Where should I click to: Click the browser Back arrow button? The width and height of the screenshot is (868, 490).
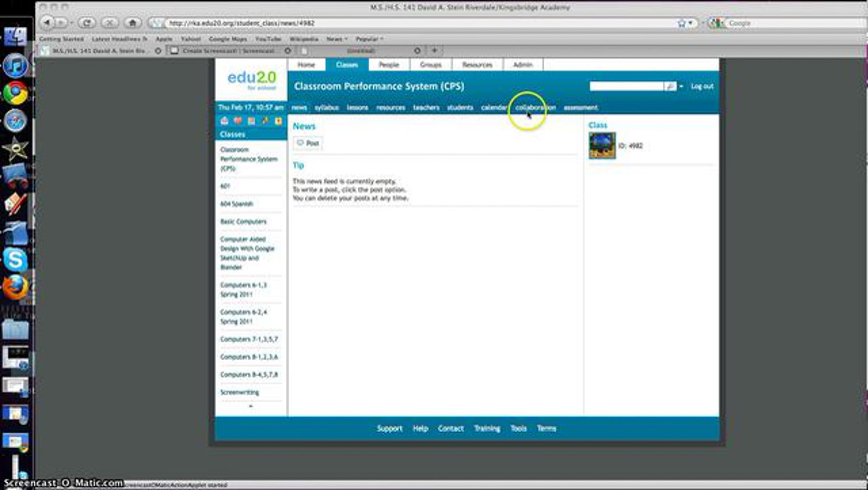[47, 23]
